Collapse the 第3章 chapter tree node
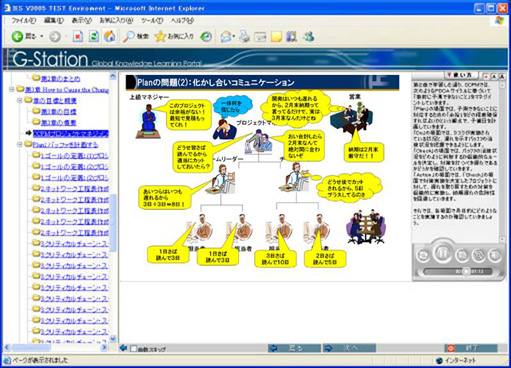The height and width of the screenshot is (368, 511). [x=12, y=89]
